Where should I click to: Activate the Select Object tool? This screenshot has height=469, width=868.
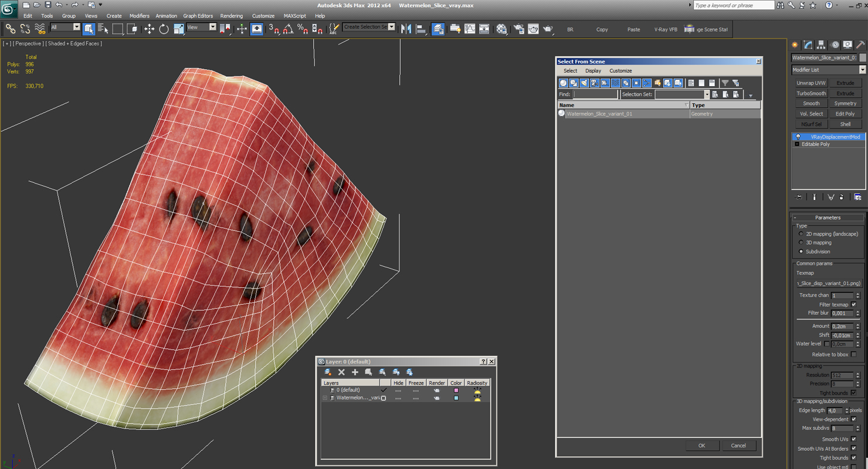89,29
